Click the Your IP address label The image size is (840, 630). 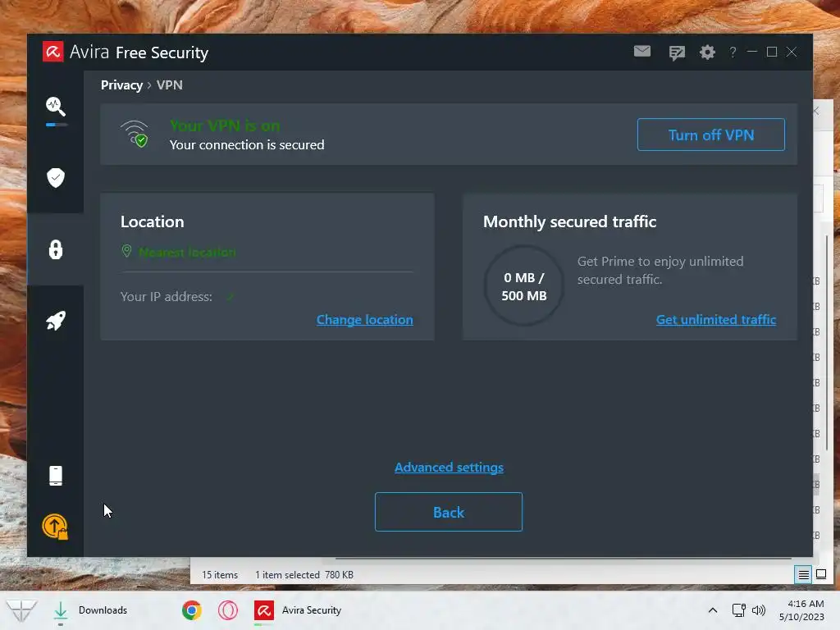pyautogui.click(x=166, y=297)
